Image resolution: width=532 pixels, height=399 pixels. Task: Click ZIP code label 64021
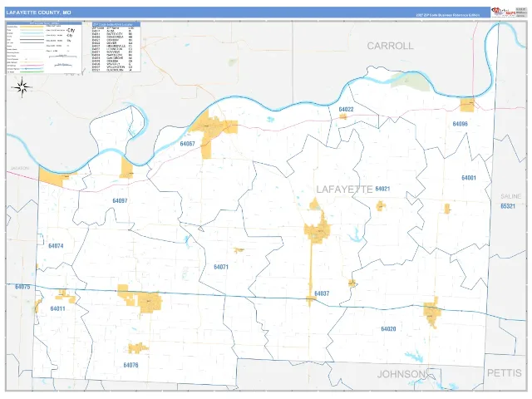[382, 189]
